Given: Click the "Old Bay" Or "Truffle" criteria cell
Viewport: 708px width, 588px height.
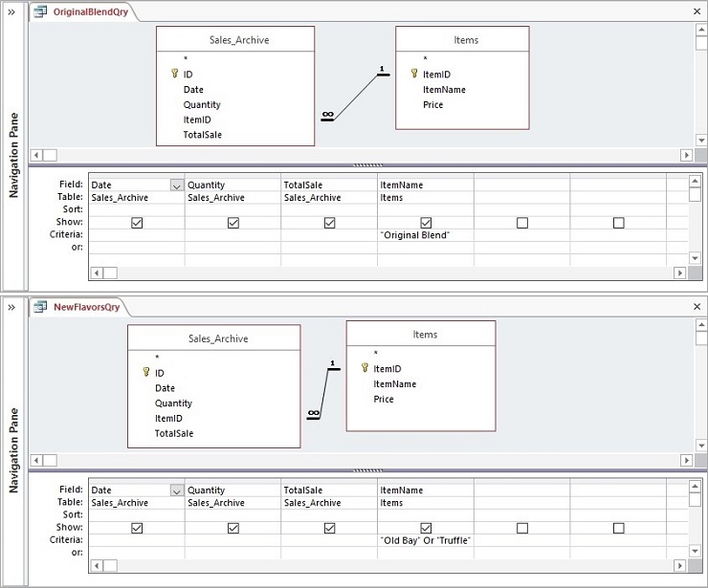Looking at the screenshot, I should (x=425, y=540).
